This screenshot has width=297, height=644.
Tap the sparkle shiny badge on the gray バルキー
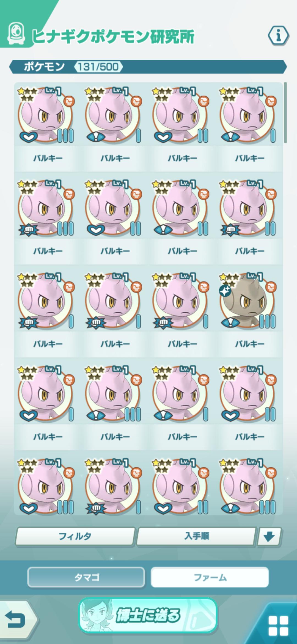[x=225, y=291]
